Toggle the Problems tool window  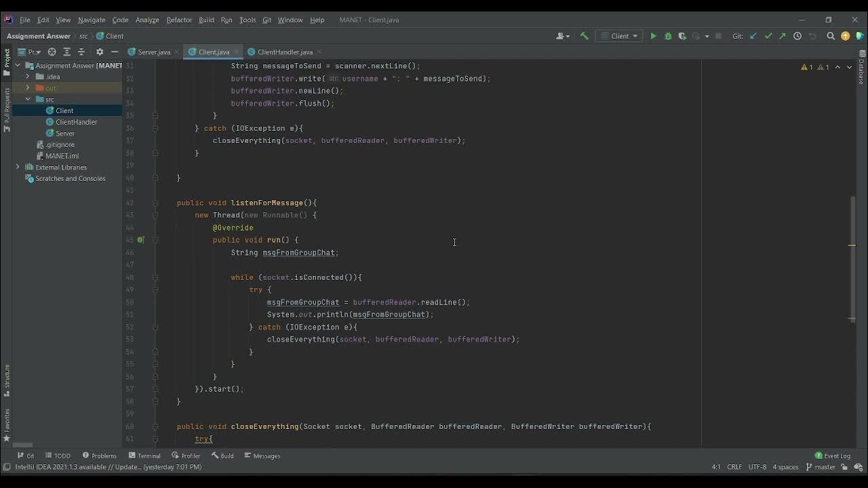pyautogui.click(x=100, y=455)
